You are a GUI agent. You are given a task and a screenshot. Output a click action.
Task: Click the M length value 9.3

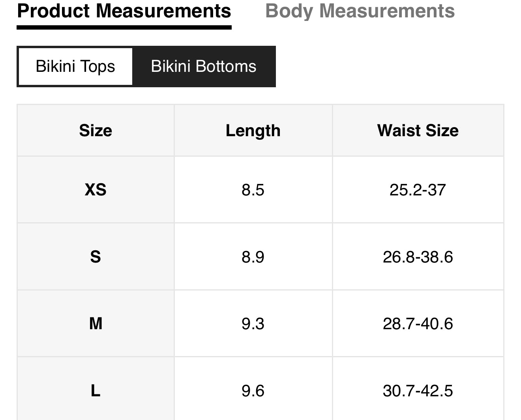click(253, 324)
